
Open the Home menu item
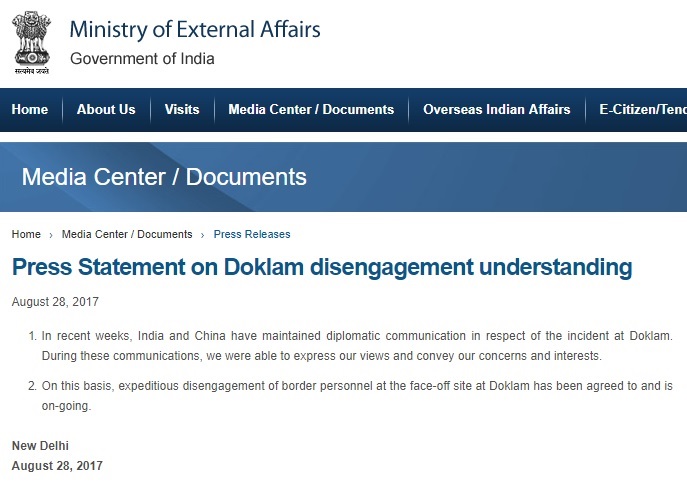tap(30, 110)
